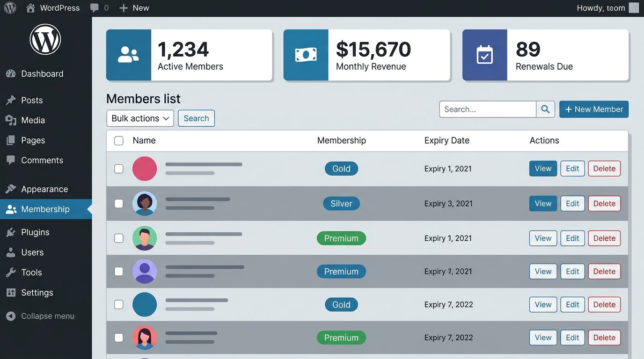
Task: Click Delete in the Silver member row
Action: click(x=604, y=203)
